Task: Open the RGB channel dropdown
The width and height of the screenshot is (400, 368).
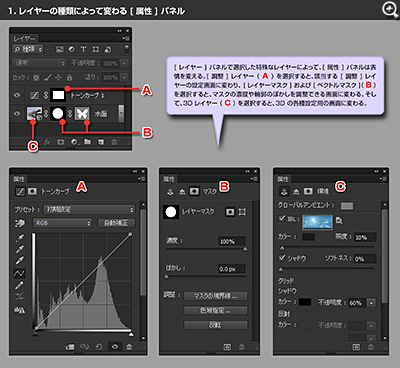Action: [63, 223]
